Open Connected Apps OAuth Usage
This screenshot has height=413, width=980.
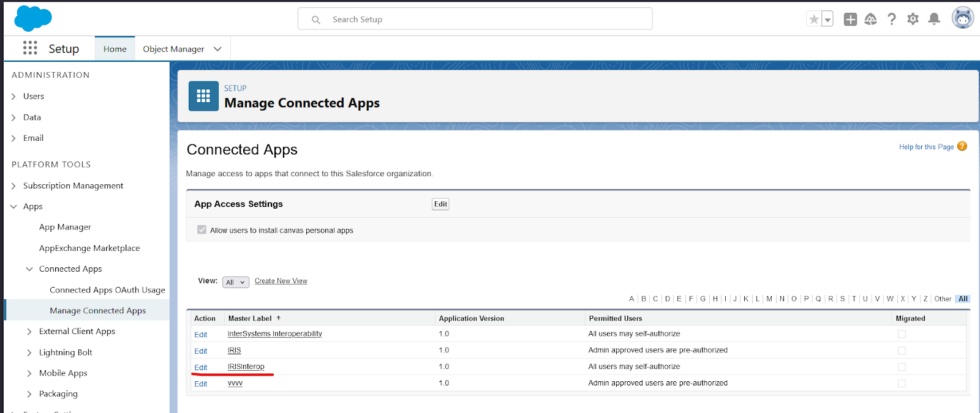click(107, 290)
